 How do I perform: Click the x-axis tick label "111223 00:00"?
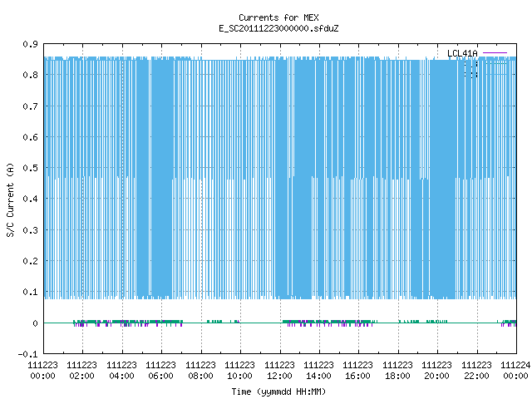pyautogui.click(x=42, y=371)
